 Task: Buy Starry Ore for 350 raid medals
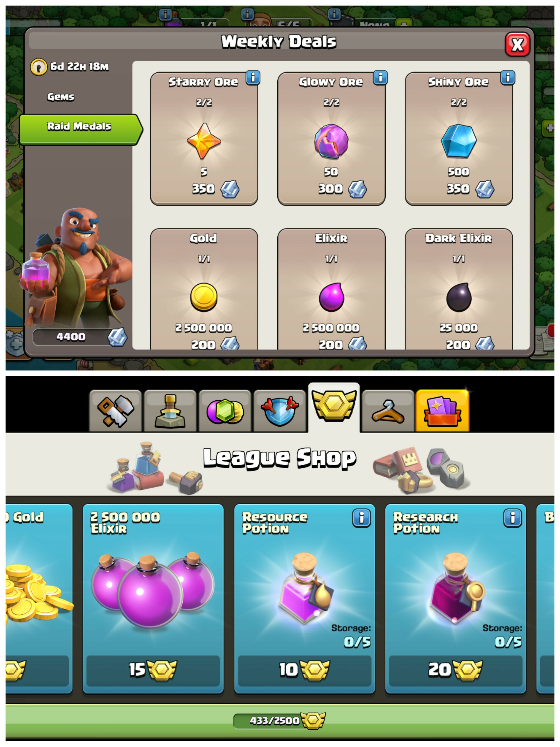[204, 138]
